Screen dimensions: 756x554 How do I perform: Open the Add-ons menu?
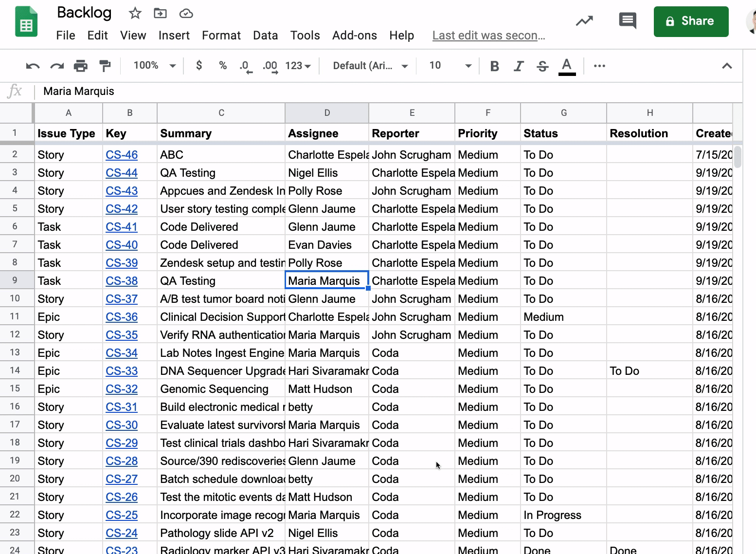pyautogui.click(x=354, y=36)
